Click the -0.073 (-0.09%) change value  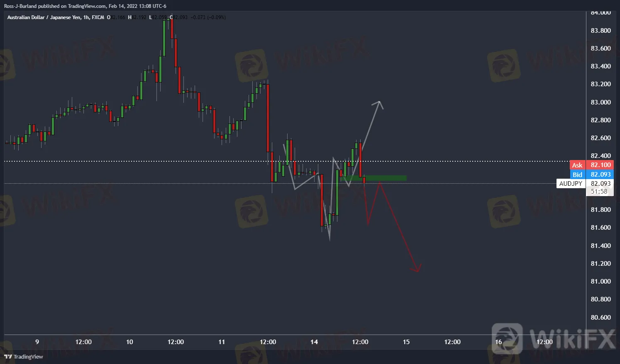(208, 17)
